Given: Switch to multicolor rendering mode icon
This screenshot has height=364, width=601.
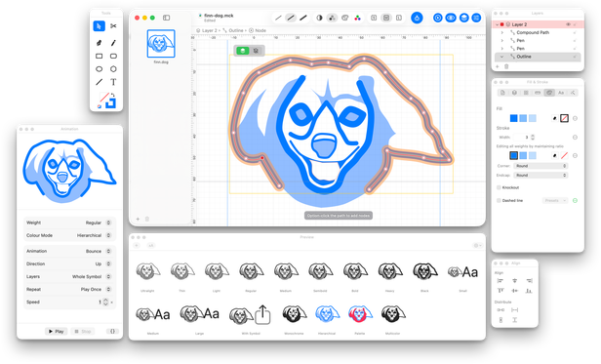Looking at the screenshot, I should point(357,18).
